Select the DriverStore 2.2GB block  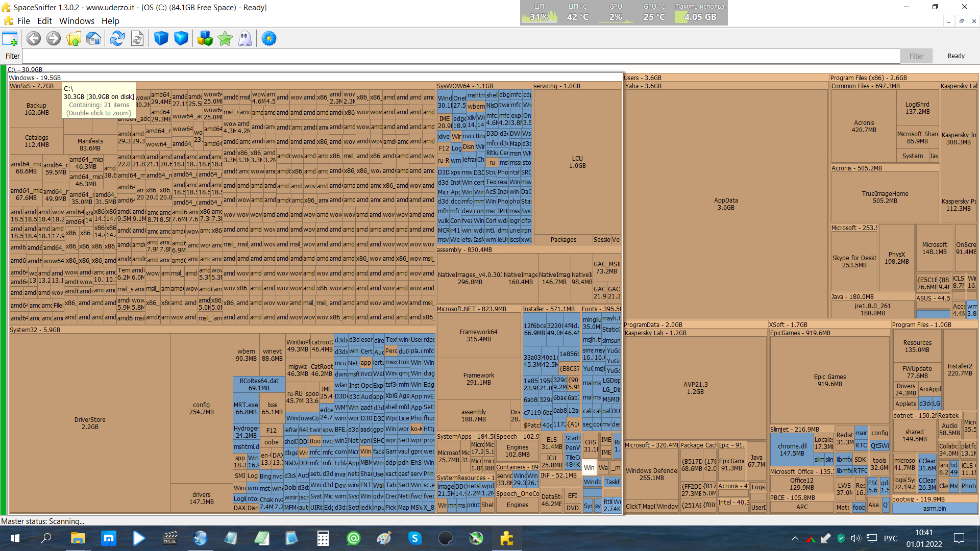90,423
